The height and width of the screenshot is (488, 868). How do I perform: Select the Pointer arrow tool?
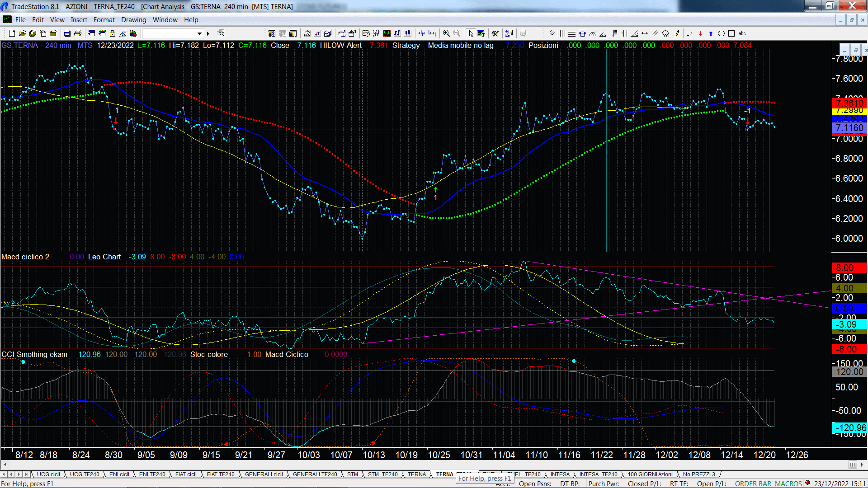(x=471, y=33)
